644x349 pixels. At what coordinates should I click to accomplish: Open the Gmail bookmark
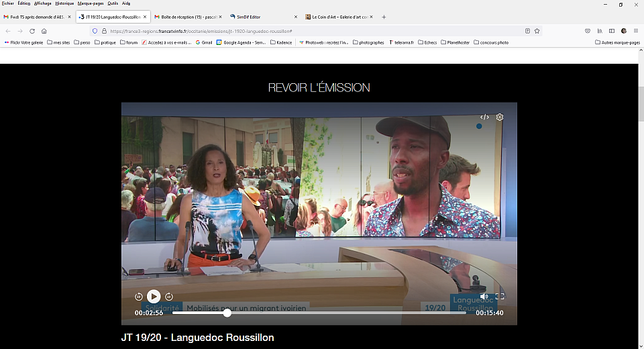tap(204, 42)
